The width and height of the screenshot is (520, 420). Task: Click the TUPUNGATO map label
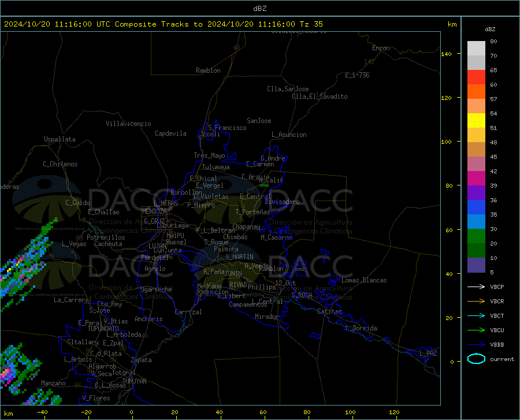coord(103,329)
